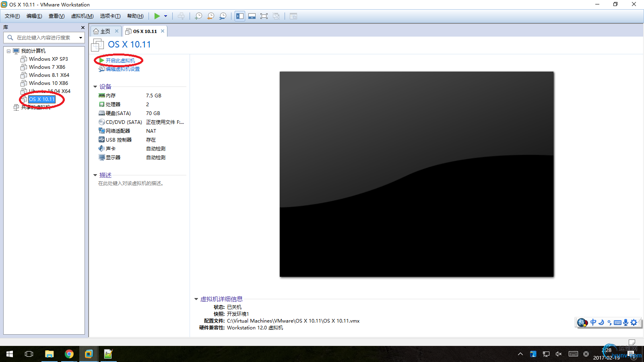Click the console view icon at toolbar end

(293, 16)
